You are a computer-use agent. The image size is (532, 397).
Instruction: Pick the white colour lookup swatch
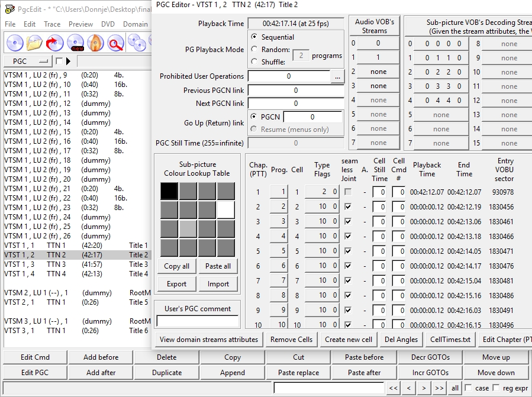point(226,209)
